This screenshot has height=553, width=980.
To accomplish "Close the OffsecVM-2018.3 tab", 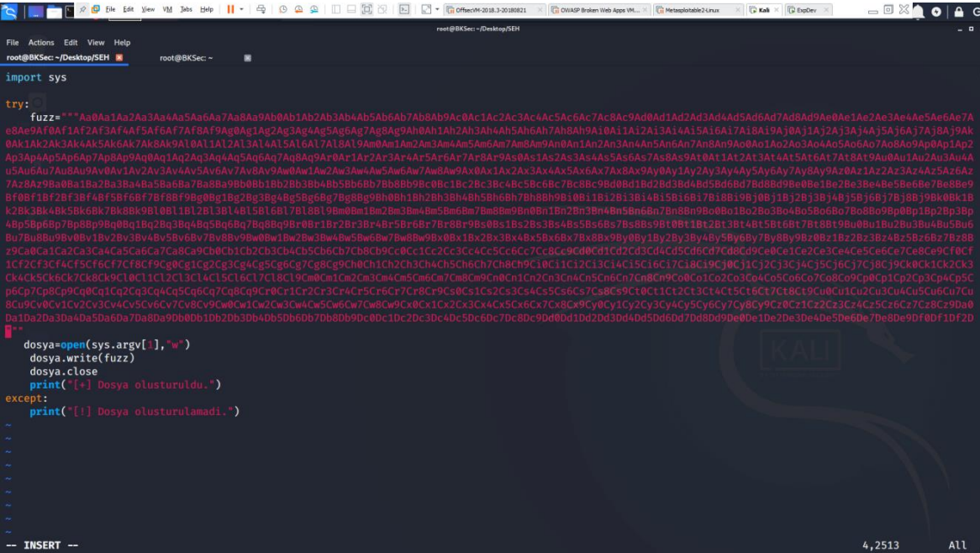I will (540, 10).
